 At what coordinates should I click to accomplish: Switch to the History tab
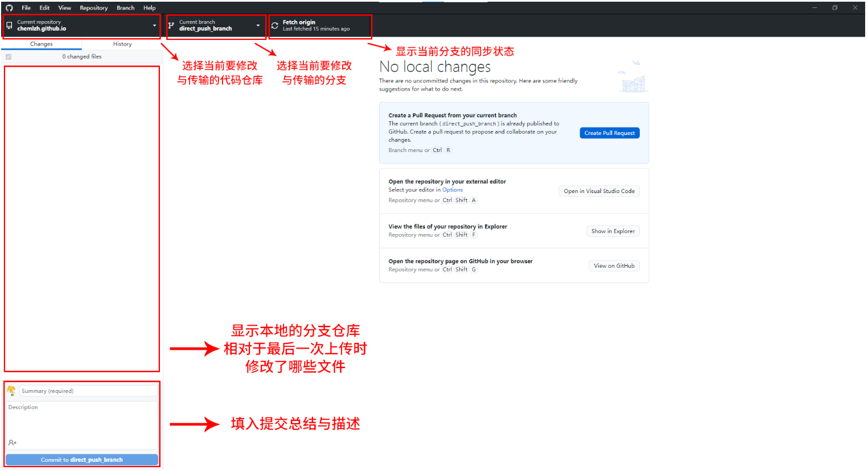tap(122, 44)
